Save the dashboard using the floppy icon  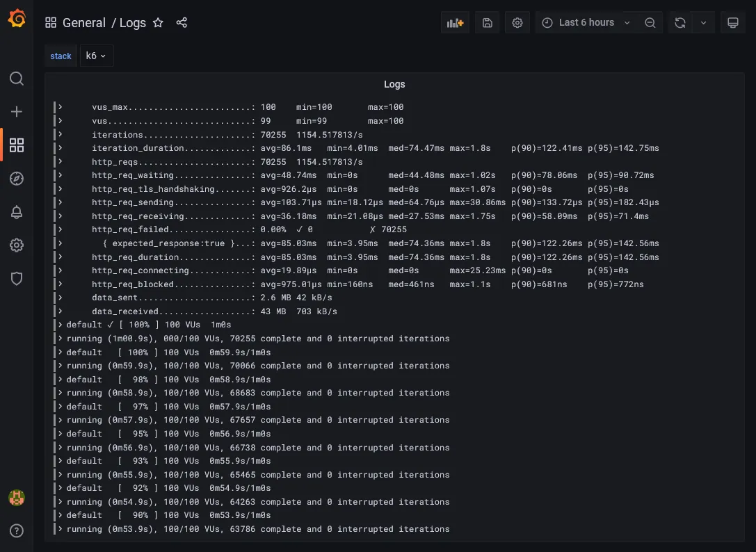pos(487,22)
